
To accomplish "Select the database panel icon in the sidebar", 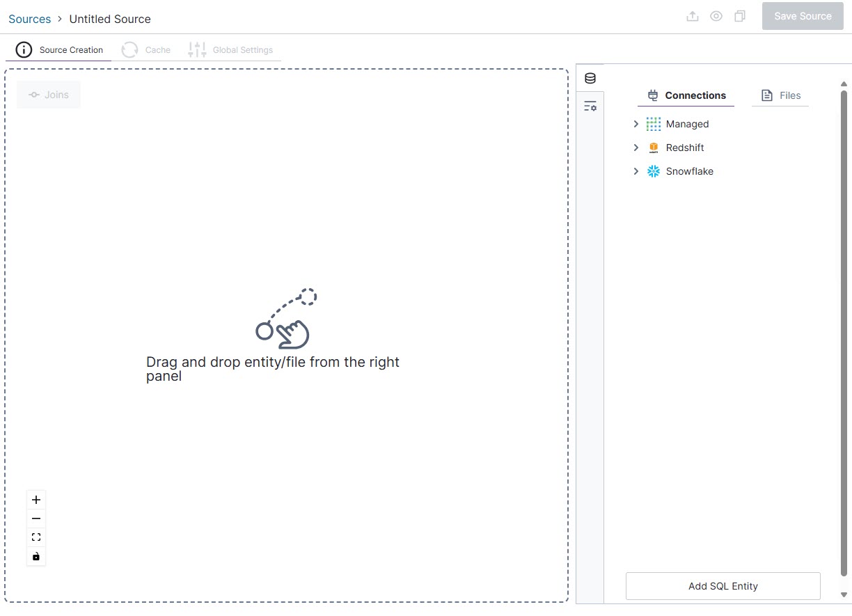I will point(590,78).
